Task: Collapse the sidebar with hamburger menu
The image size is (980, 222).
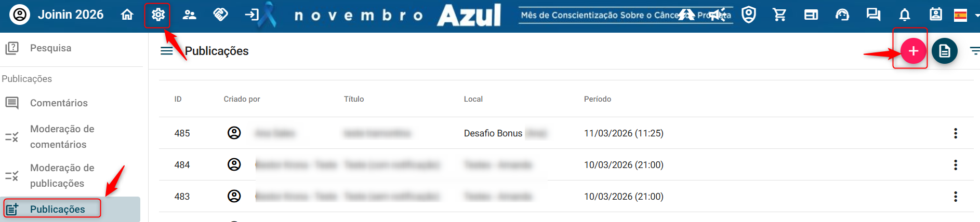Action: pyautogui.click(x=167, y=51)
